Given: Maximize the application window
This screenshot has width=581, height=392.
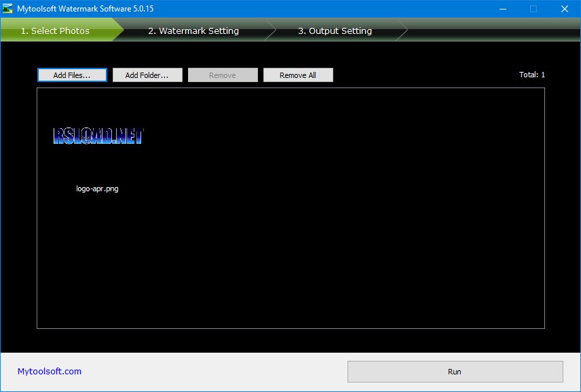Looking at the screenshot, I should tap(532, 9).
